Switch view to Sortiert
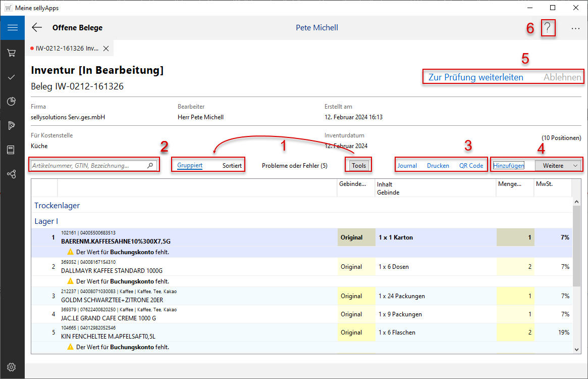The image size is (588, 379). point(232,165)
